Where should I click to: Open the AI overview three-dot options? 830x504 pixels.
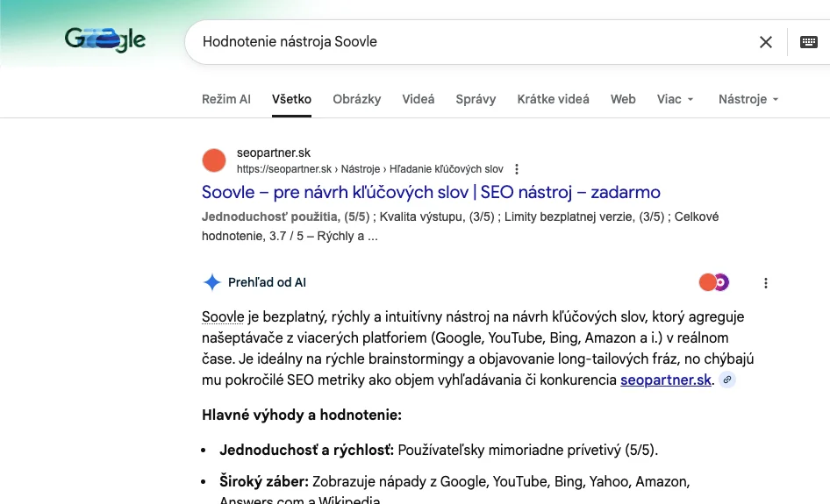(x=766, y=283)
